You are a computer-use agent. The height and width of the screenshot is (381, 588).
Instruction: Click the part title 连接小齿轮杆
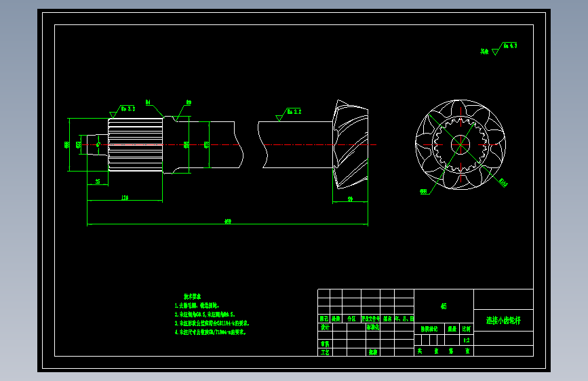[503, 321]
